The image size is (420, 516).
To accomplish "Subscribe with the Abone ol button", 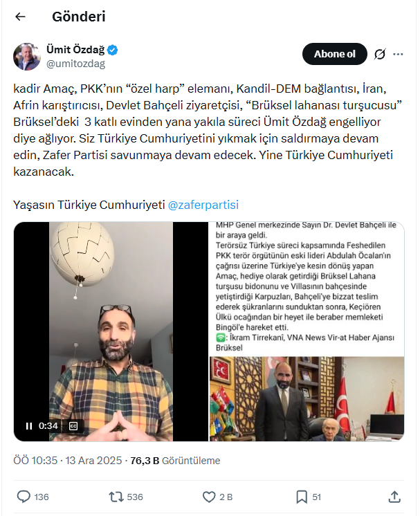I will [x=334, y=54].
